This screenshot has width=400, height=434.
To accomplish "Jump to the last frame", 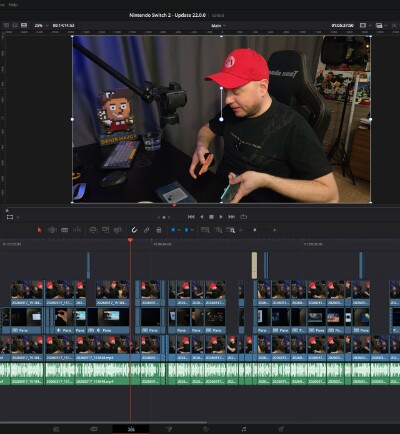I will coord(231,217).
